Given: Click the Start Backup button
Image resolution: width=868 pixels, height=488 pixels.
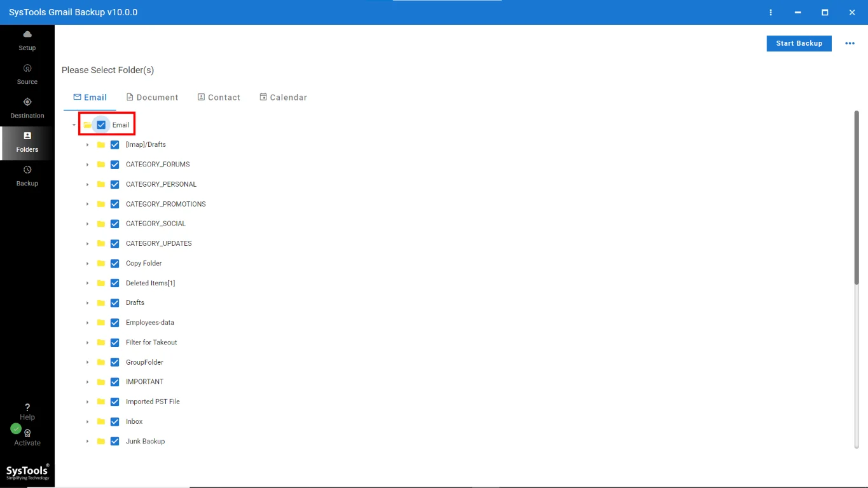Looking at the screenshot, I should [x=799, y=43].
